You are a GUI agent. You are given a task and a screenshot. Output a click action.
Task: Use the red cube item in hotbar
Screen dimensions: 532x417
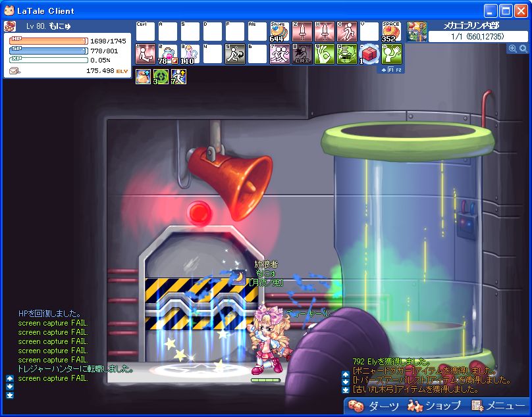click(369, 54)
